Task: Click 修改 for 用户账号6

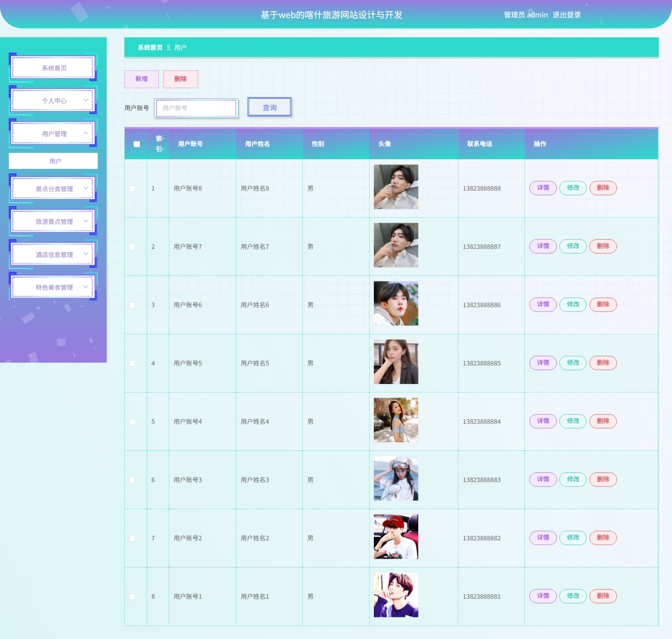Action: 573,305
